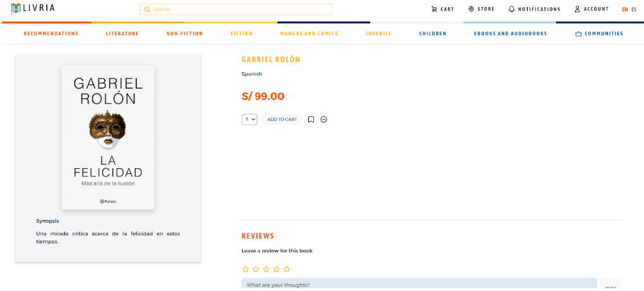The width and height of the screenshot is (644, 291).
Task: Open the Juvenile category
Action: click(x=378, y=34)
